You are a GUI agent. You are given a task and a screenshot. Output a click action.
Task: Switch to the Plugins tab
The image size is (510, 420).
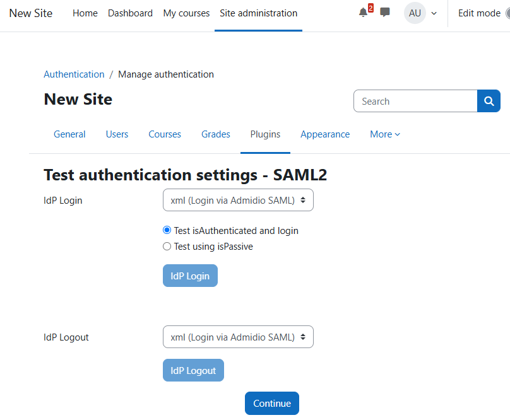(x=265, y=134)
